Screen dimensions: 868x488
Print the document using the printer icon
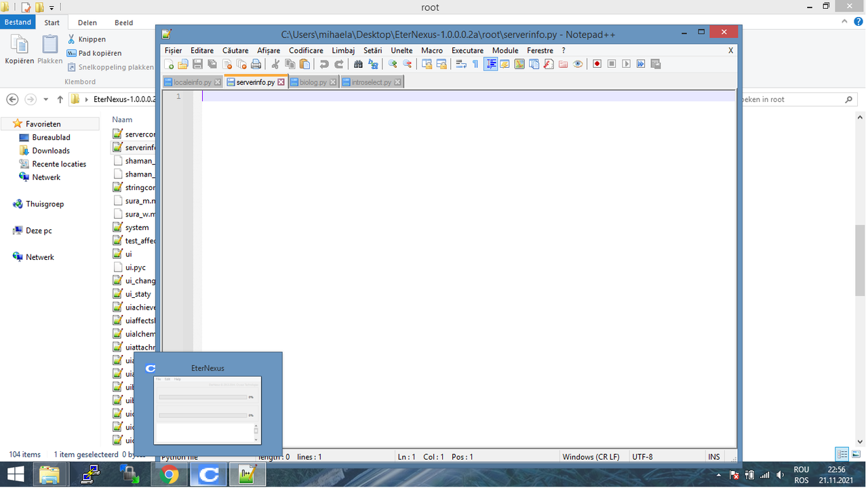256,64
